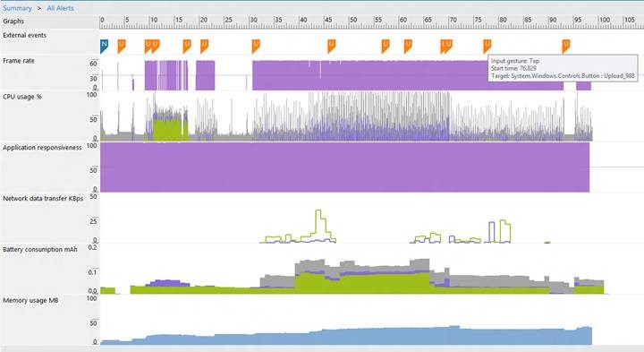Click the 100 mark on the timeline ruler
Image resolution: width=644 pixels, height=352 pixels.
tap(605, 20)
